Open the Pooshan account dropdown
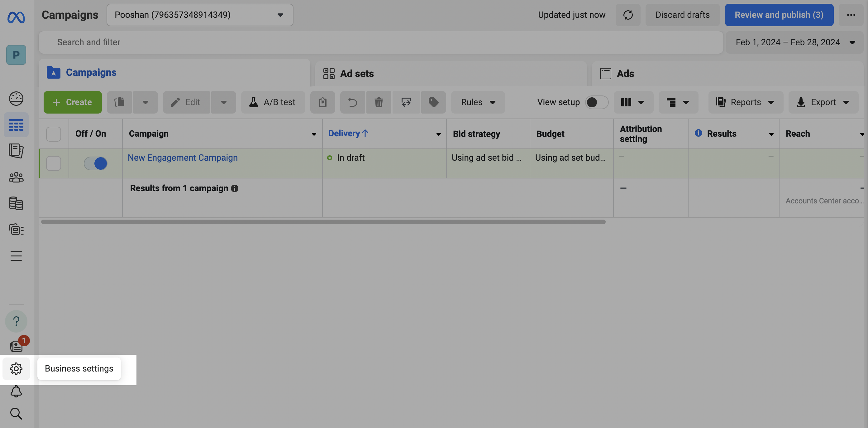 click(x=200, y=15)
